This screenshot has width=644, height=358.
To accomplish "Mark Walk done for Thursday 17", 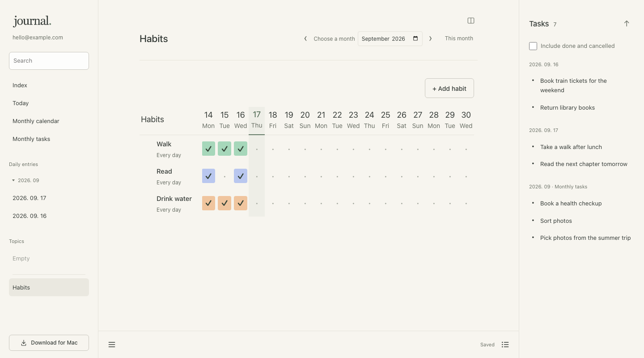I will click(x=257, y=149).
